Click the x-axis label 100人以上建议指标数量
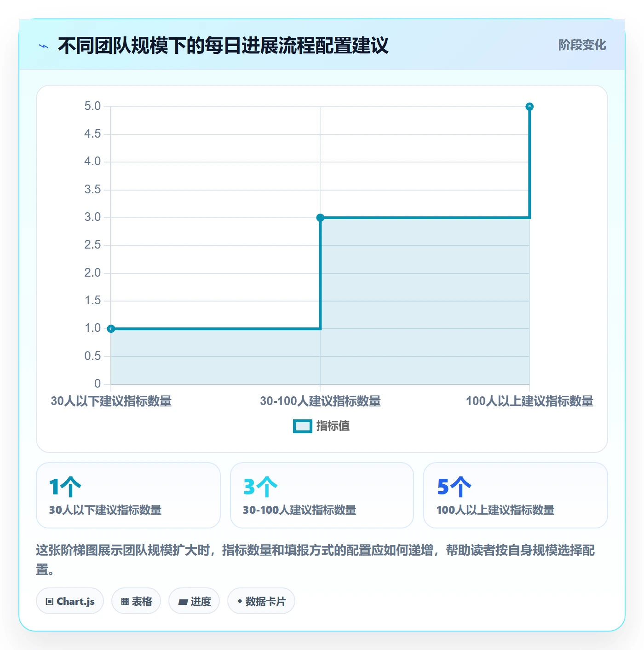The height and width of the screenshot is (650, 644). pos(529,401)
